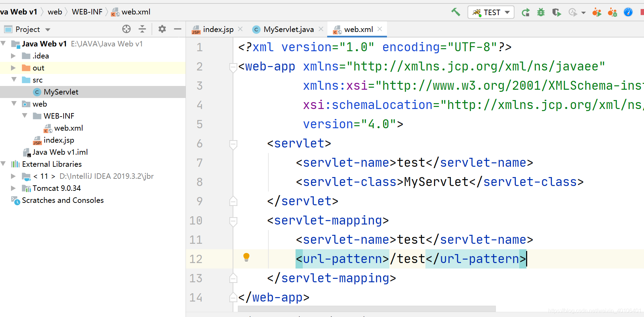Click the Profiler clock-play icon
644x317 pixels.
[573, 13]
